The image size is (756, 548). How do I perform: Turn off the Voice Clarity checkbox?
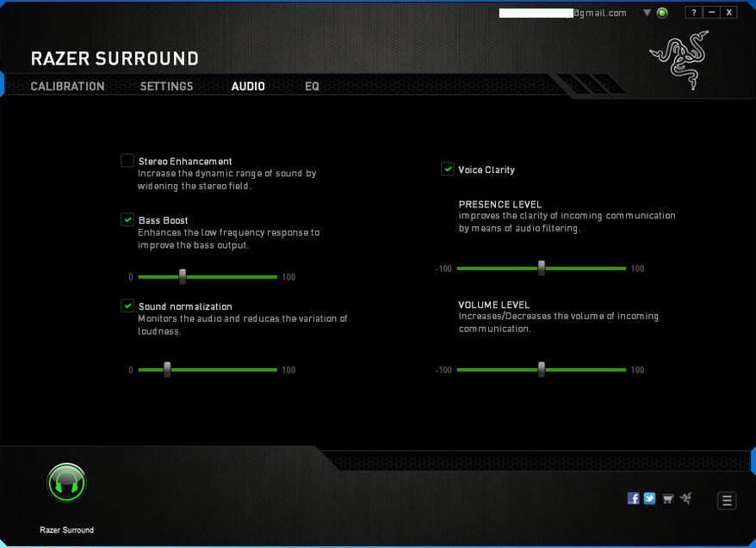(x=448, y=169)
